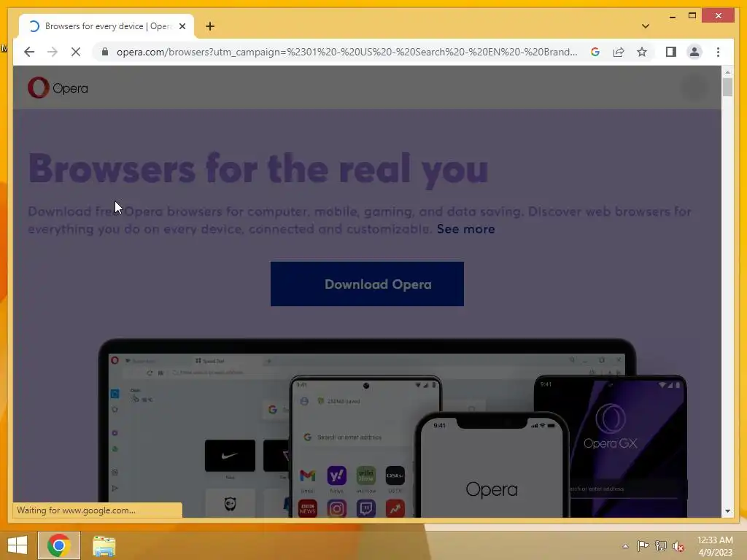View site information via the lock icon
747x560 pixels.
tap(105, 52)
